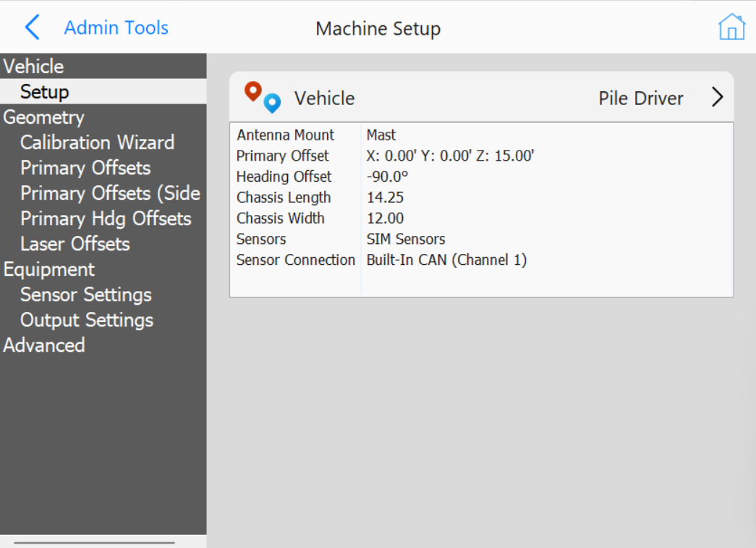Image resolution: width=756 pixels, height=548 pixels.
Task: Click the Mast value
Action: point(381,135)
